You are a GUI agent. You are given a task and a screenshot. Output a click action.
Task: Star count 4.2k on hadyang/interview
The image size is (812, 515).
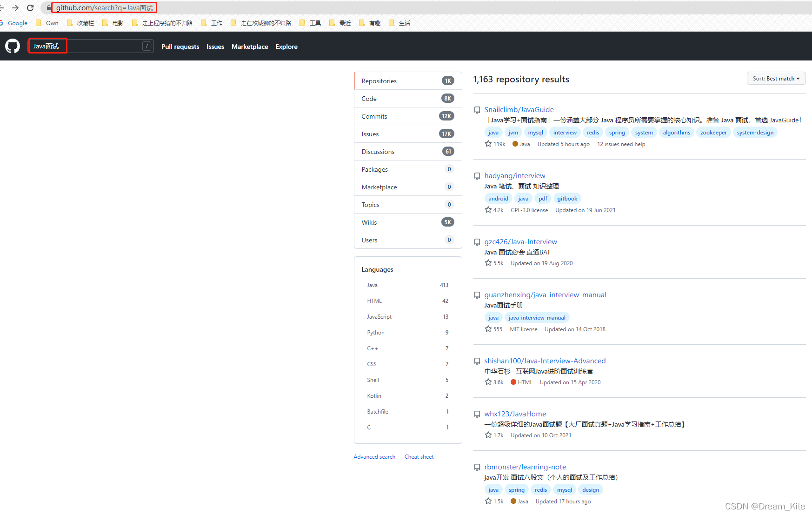[x=494, y=210]
